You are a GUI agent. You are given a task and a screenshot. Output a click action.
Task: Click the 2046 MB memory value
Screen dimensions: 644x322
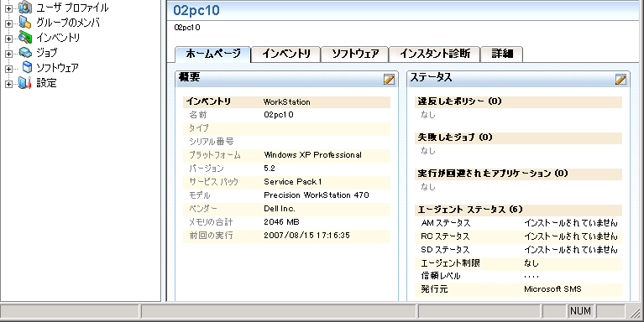tap(281, 222)
